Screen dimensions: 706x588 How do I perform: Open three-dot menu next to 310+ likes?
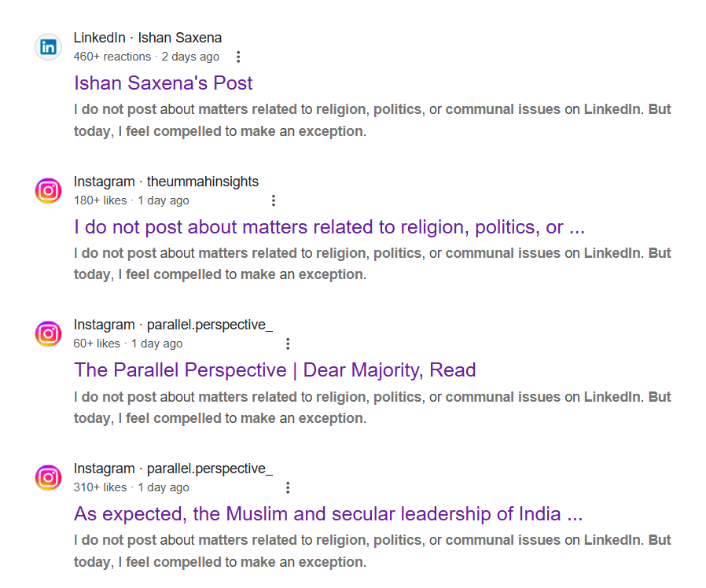pyautogui.click(x=288, y=487)
